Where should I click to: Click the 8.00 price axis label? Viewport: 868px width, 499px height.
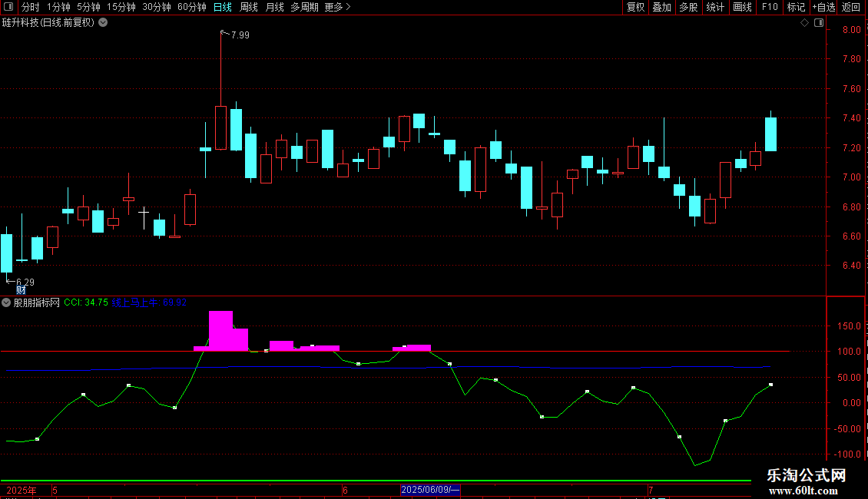pyautogui.click(x=851, y=30)
